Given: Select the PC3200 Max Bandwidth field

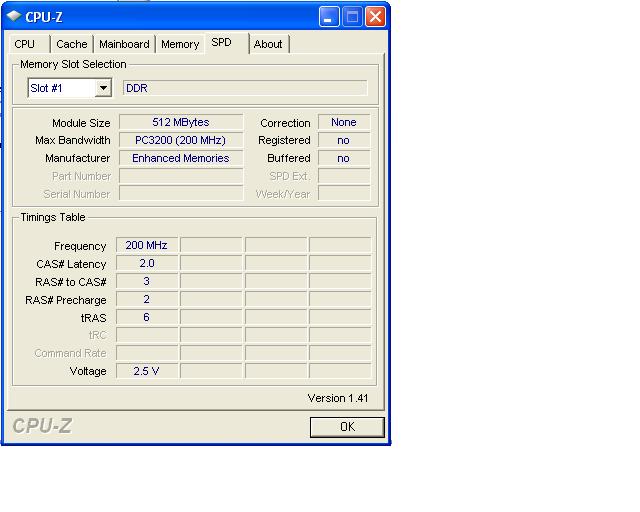Looking at the screenshot, I should [x=180, y=140].
